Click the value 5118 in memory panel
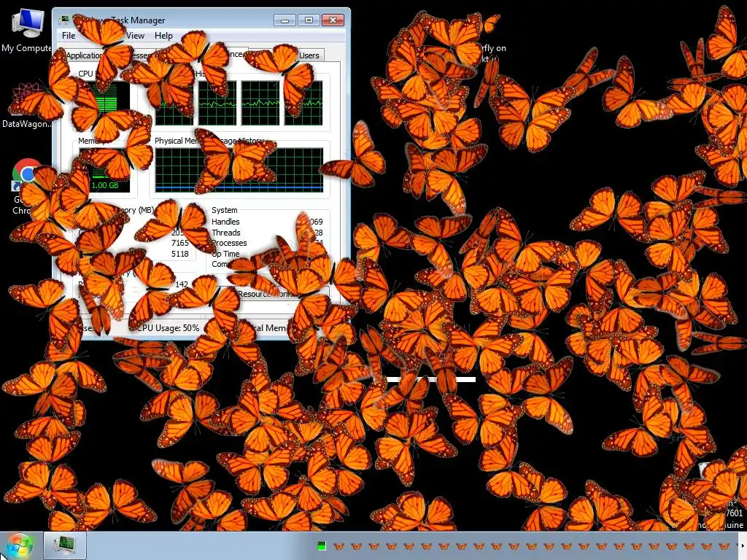Image resolution: width=747 pixels, height=560 pixels. (x=180, y=254)
